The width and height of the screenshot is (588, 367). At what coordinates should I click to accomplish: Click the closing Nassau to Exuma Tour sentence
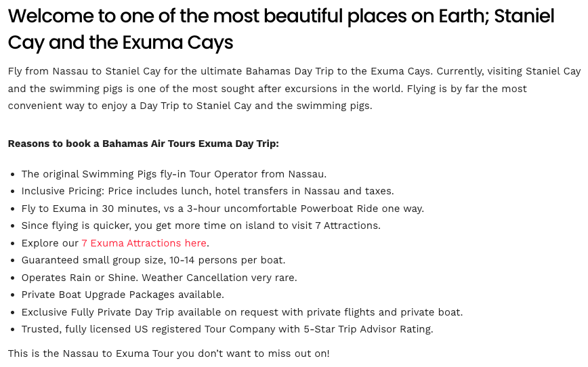(169, 353)
